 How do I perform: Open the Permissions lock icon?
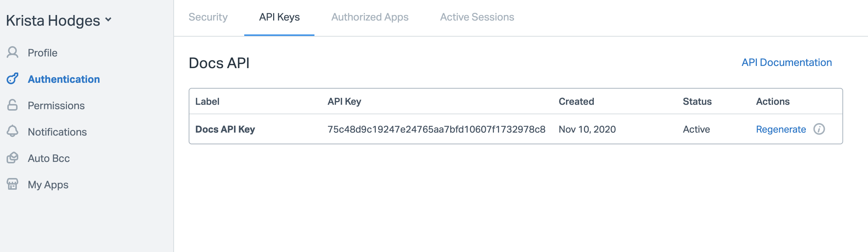[13, 105]
